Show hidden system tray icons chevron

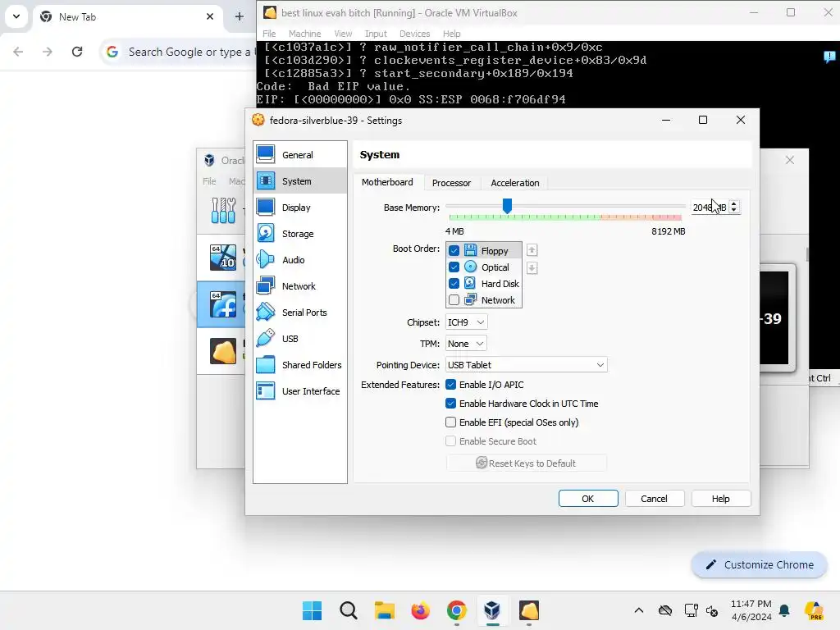point(638,610)
